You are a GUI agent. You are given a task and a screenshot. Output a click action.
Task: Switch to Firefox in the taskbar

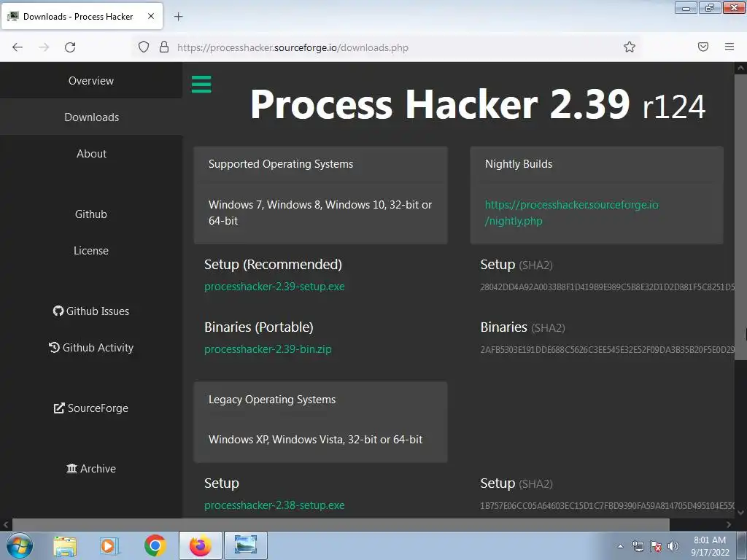click(x=201, y=545)
